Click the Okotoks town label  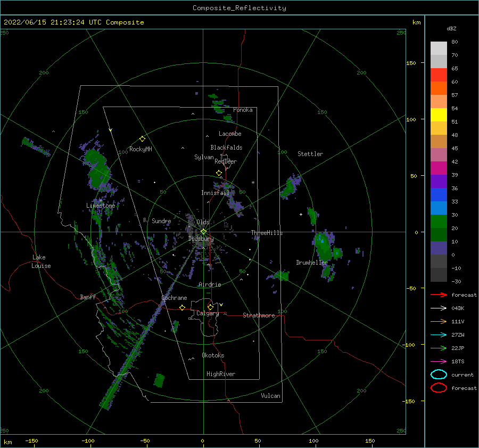[213, 355]
